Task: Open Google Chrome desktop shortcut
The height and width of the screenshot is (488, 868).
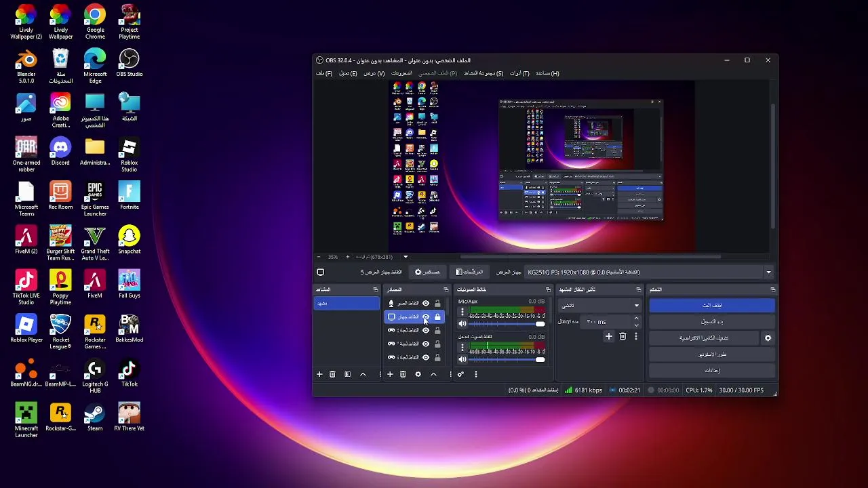Action: (x=95, y=22)
